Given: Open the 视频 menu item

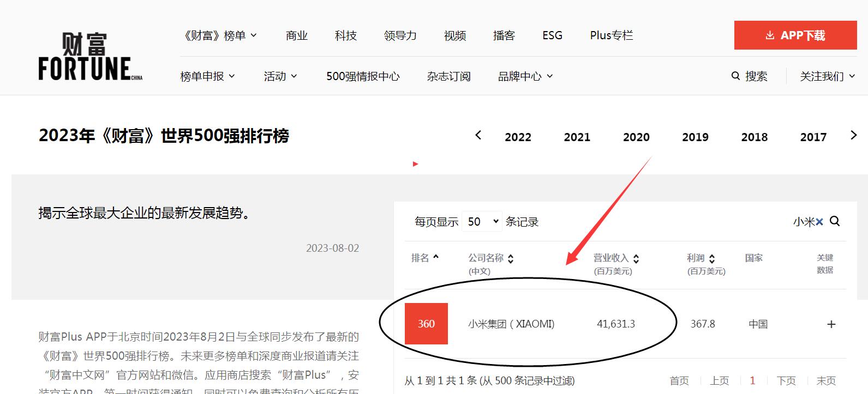Looking at the screenshot, I should (x=455, y=35).
